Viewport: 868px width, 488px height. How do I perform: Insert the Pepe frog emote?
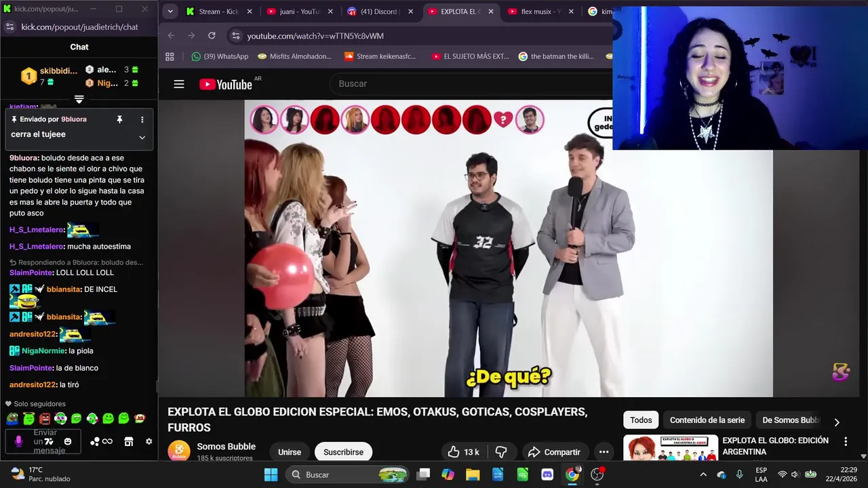[14, 419]
